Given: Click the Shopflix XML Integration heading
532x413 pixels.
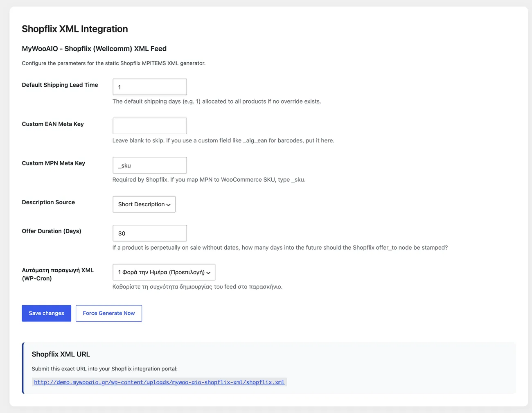Looking at the screenshot, I should [x=75, y=29].
